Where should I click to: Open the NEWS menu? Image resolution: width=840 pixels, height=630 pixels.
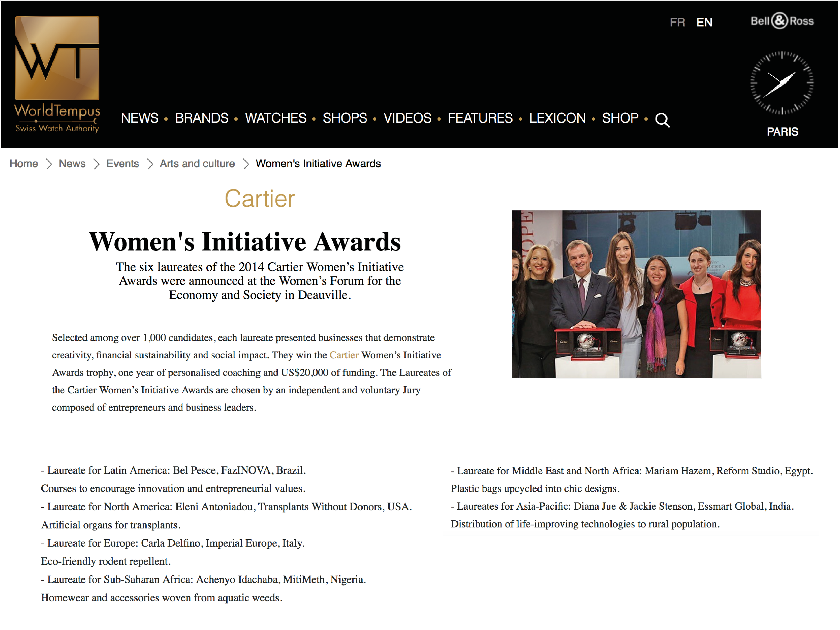pos(139,118)
